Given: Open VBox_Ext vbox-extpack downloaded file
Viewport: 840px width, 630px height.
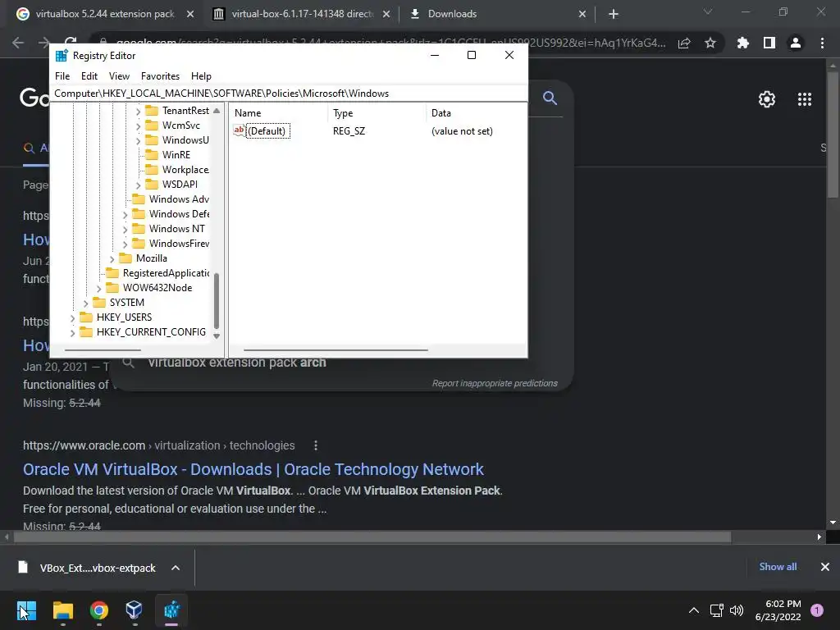Looking at the screenshot, I should click(x=98, y=568).
